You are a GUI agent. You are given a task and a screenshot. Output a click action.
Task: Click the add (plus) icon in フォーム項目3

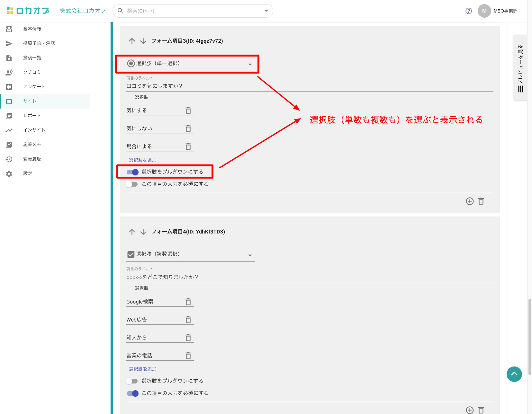[470, 201]
